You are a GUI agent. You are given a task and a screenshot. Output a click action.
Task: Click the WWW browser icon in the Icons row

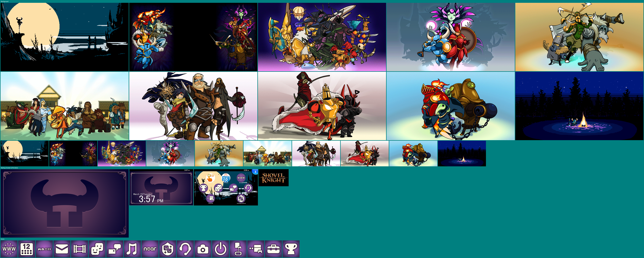9,249
